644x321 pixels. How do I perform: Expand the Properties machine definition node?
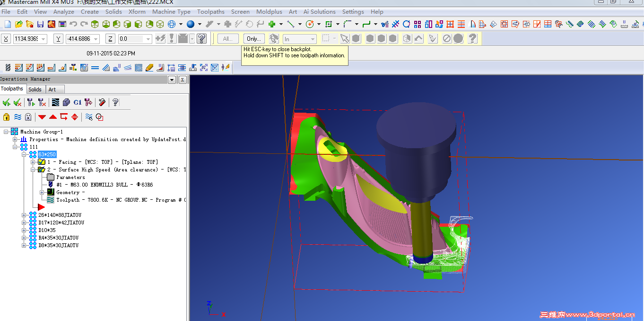pos(15,139)
